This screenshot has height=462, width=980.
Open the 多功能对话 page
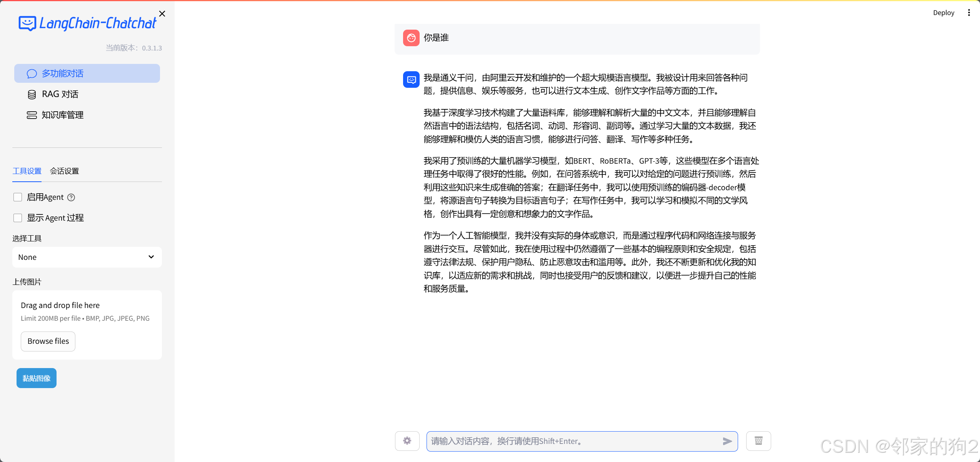[87, 73]
